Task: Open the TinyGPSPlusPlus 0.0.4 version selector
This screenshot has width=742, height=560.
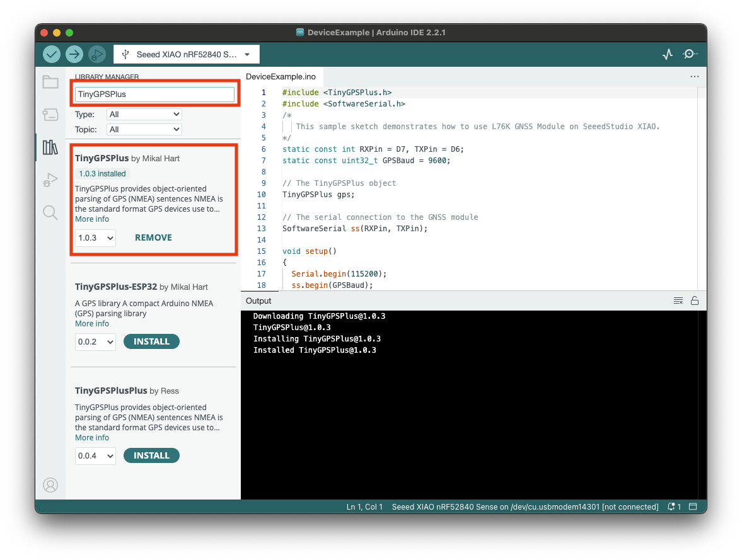Action: 95,456
